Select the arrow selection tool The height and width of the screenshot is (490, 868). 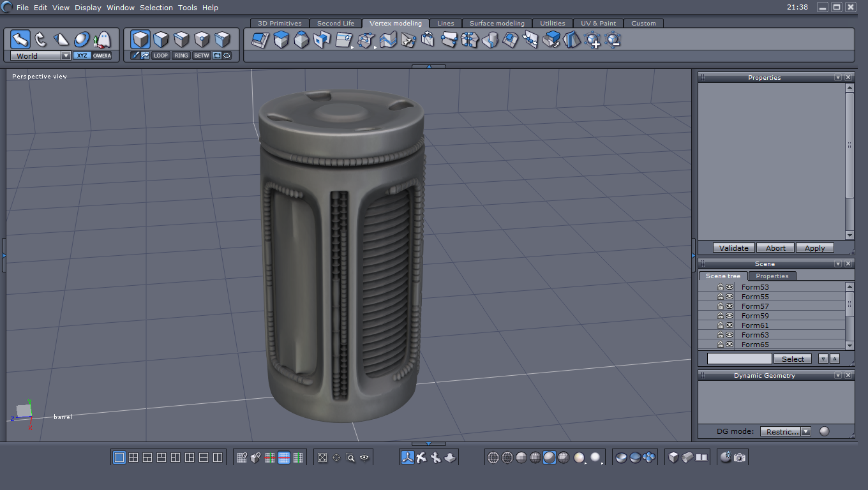tap(20, 40)
